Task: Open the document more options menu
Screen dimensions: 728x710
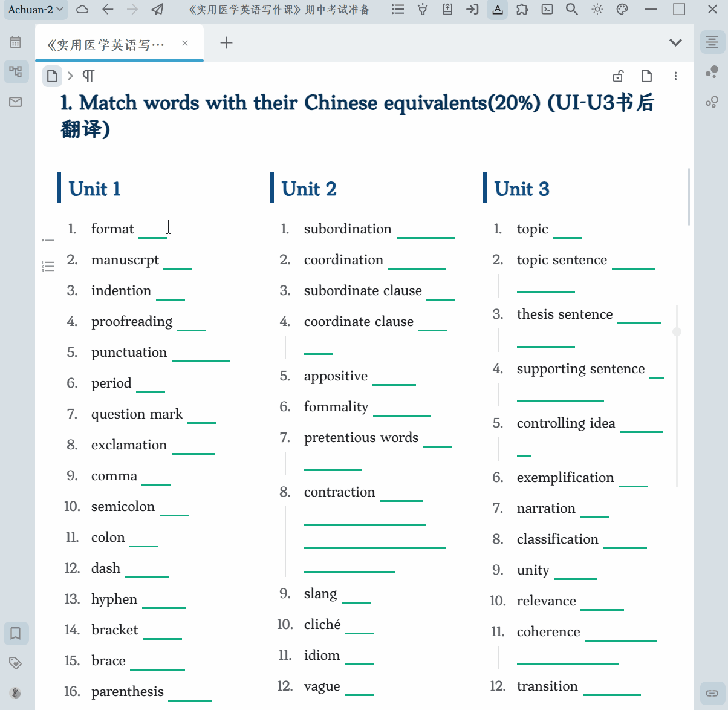Action: pyautogui.click(x=675, y=76)
